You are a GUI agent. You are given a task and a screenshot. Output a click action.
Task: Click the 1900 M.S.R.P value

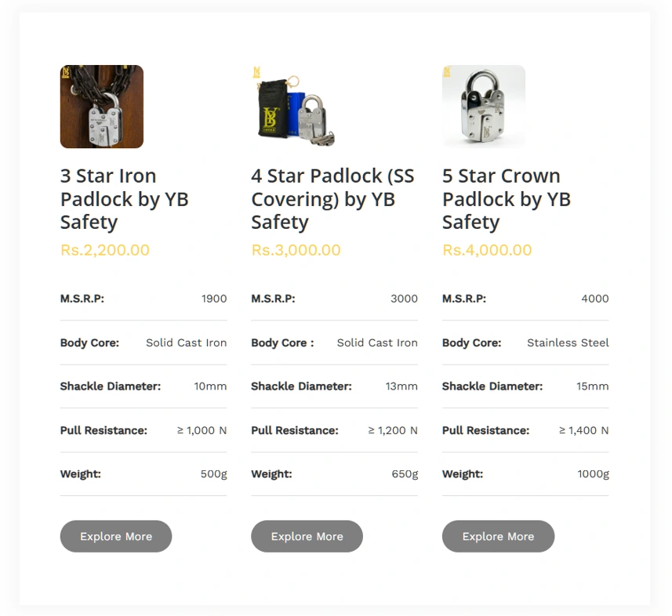pyautogui.click(x=214, y=299)
